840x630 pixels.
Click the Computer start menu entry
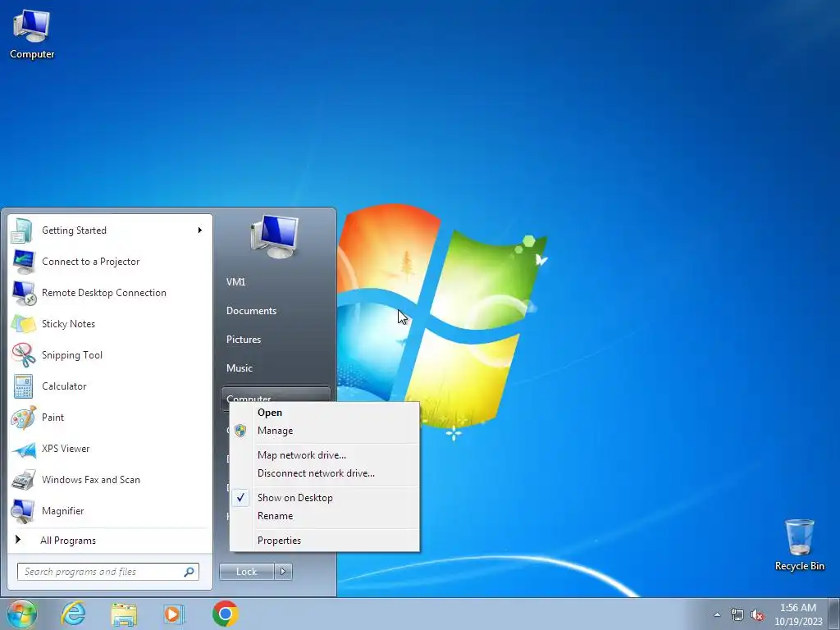point(276,395)
